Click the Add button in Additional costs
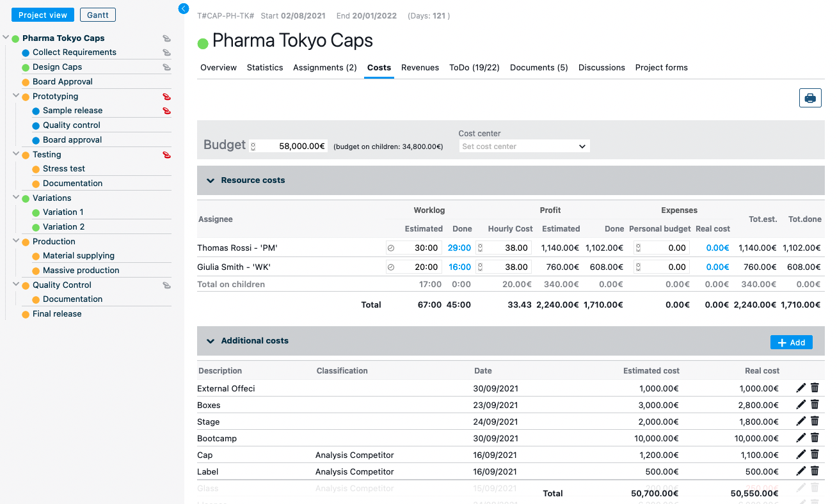The height and width of the screenshot is (504, 837). click(x=791, y=343)
